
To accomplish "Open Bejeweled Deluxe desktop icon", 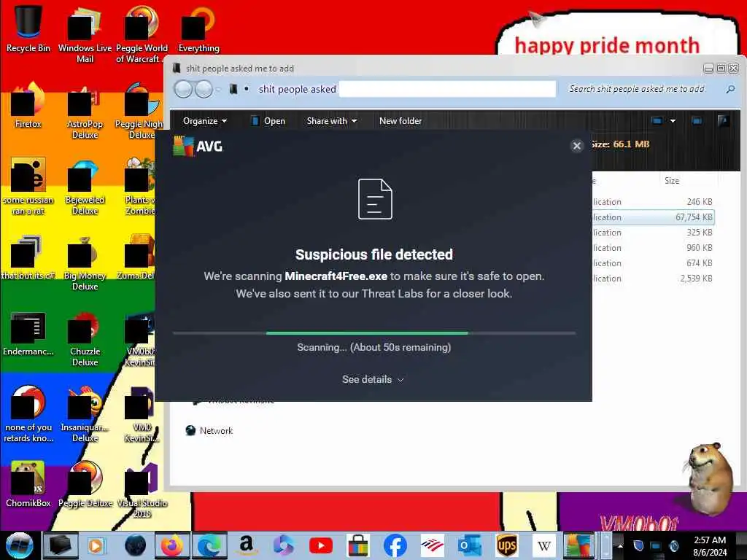I will [85, 187].
